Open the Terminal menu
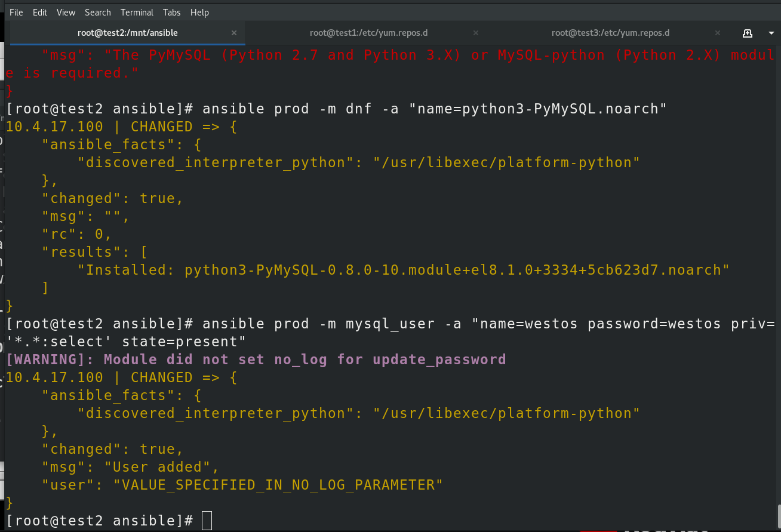This screenshot has width=781, height=532. click(x=137, y=12)
